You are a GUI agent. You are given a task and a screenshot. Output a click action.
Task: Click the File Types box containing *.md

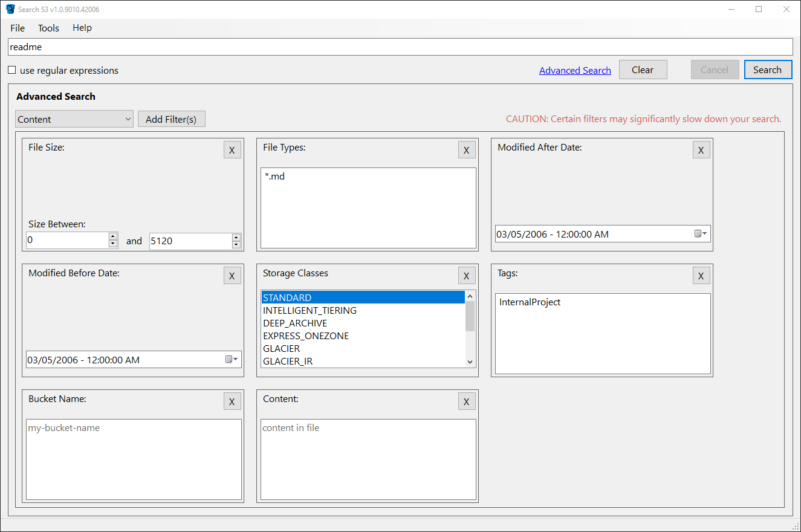pos(368,208)
